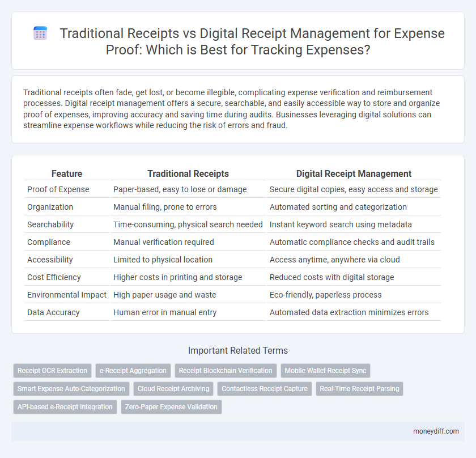Open the Zero-Paper Expense Validation tag

click(x=171, y=407)
